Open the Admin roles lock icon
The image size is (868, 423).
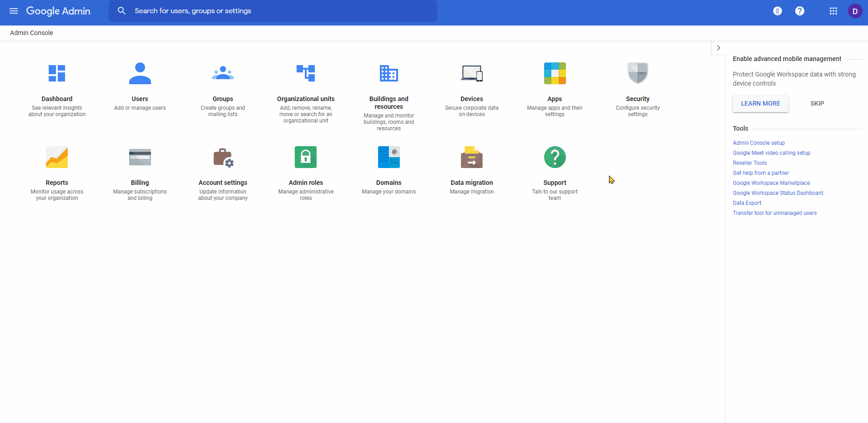[x=306, y=157]
